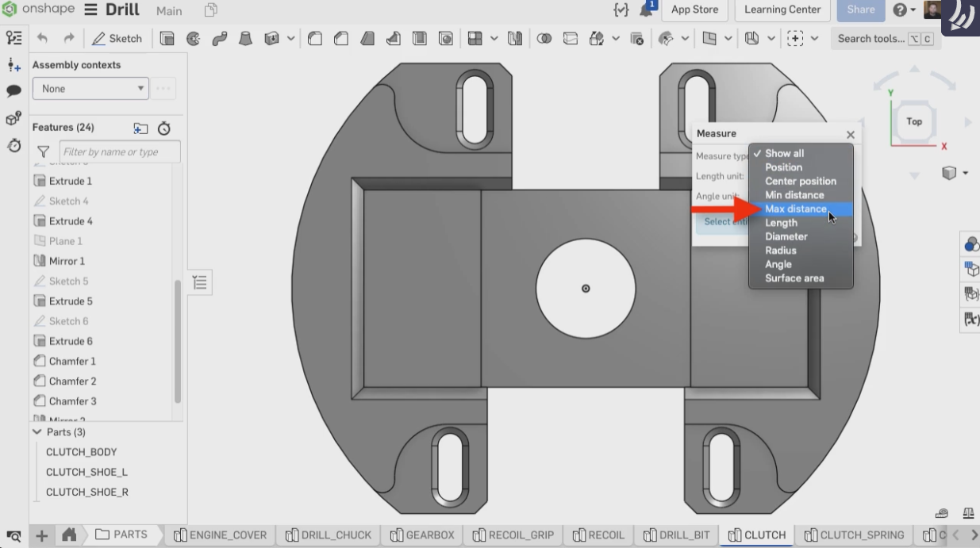Select the Rib tool
The width and height of the screenshot is (980, 548).
point(394,38)
